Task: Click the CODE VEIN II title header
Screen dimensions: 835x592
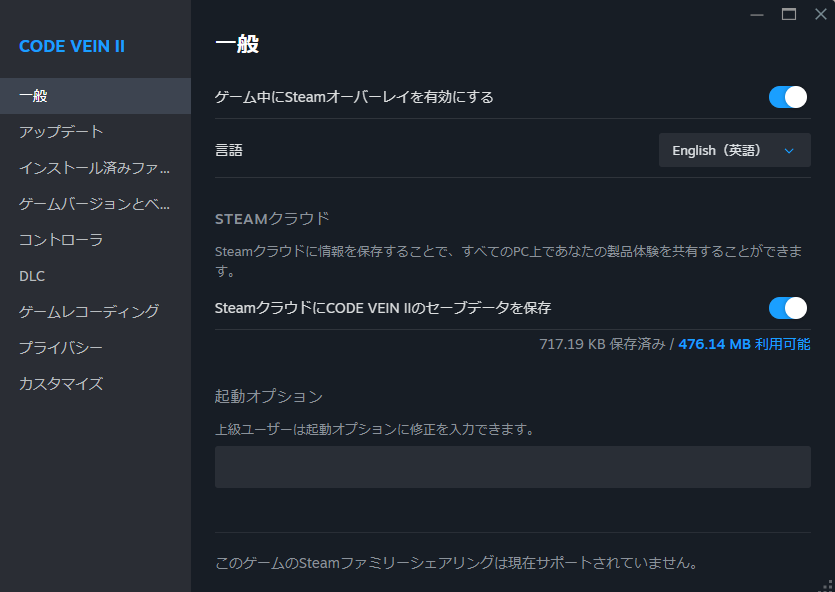Action: tap(72, 47)
